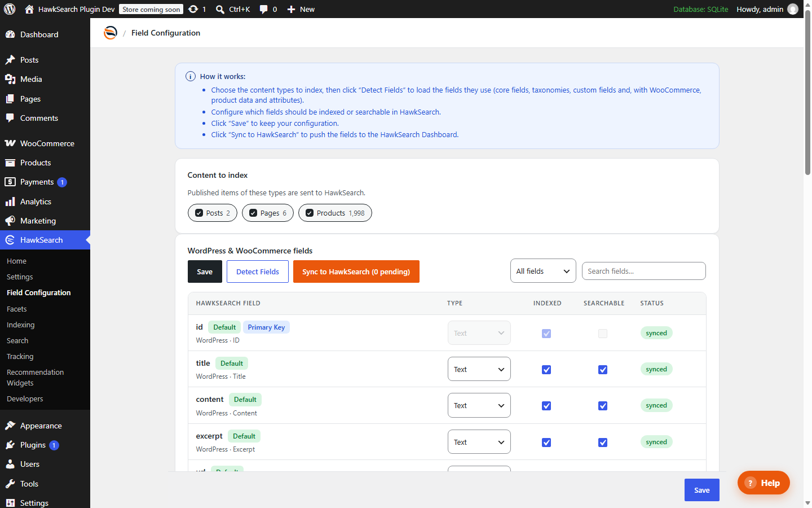Open the Facets submenu item
This screenshot has width=812, height=508.
(17, 309)
